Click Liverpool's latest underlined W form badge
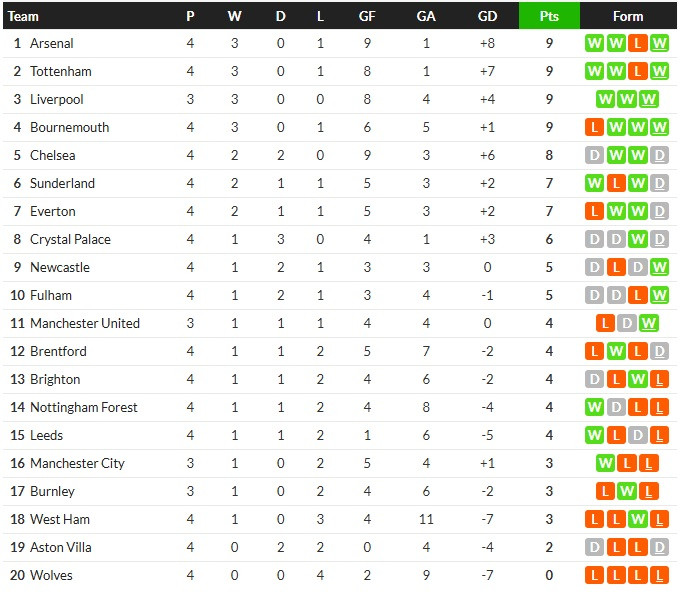Viewport: 687px width, 599px height. click(648, 99)
